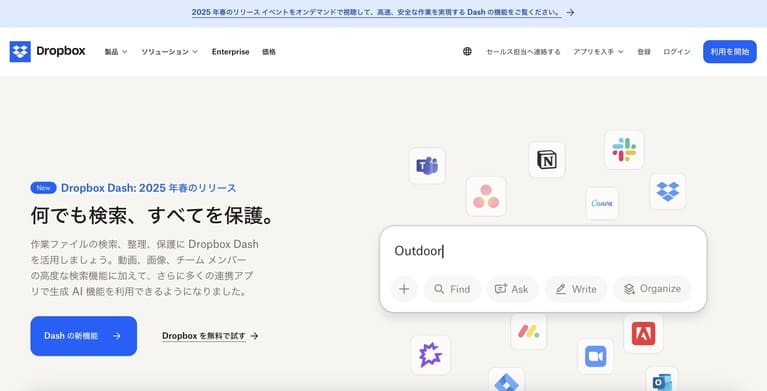767x391 pixels.
Task: Click the 利用を開始 blue button
Action: tap(730, 51)
